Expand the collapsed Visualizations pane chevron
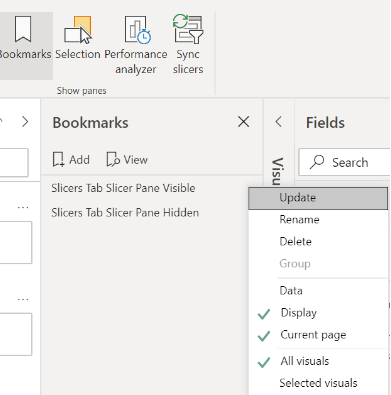 [x=279, y=122]
